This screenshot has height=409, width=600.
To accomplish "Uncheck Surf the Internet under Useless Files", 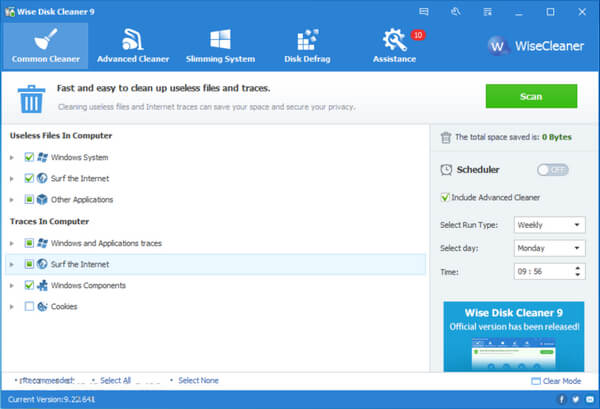I will (x=29, y=178).
